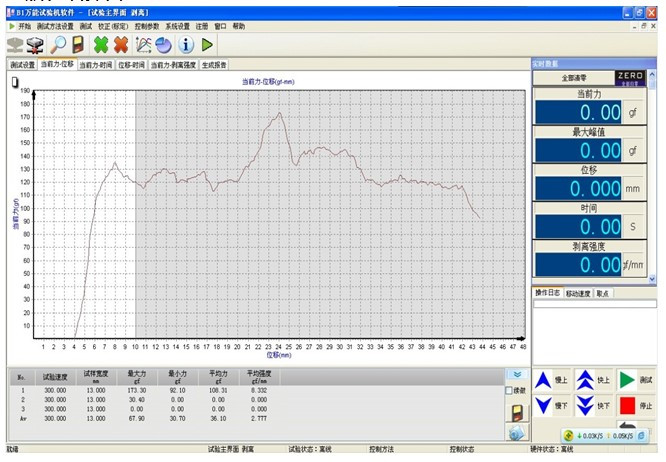This screenshot has width=666, height=462.
Task: Click the green X icon in toolbar
Action: [x=101, y=44]
